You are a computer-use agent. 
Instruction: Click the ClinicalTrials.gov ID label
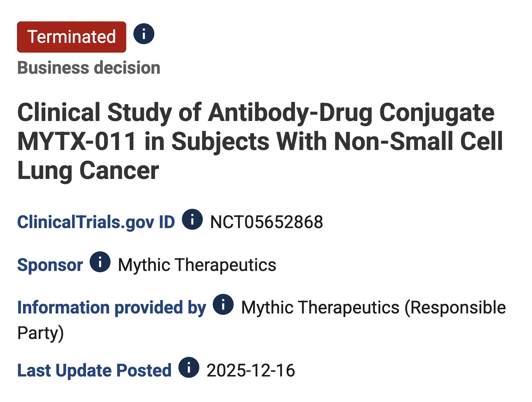96,222
